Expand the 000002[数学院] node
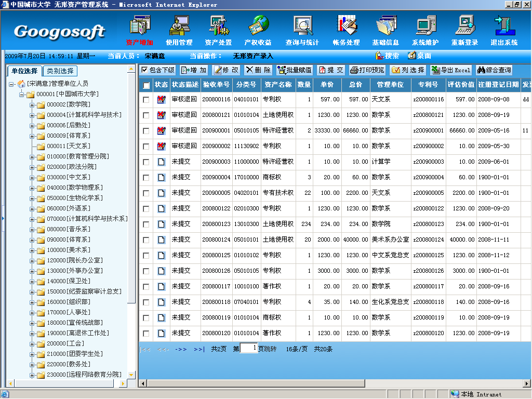 32,105
